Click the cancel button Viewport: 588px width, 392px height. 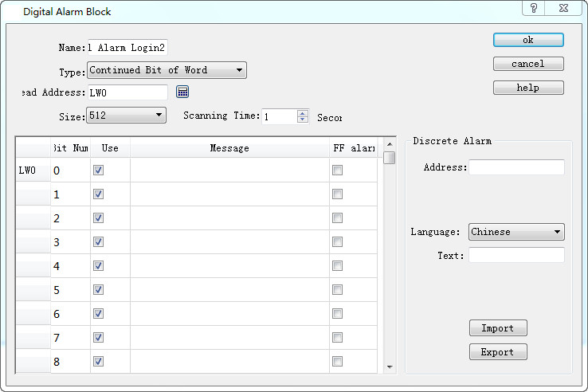[528, 64]
